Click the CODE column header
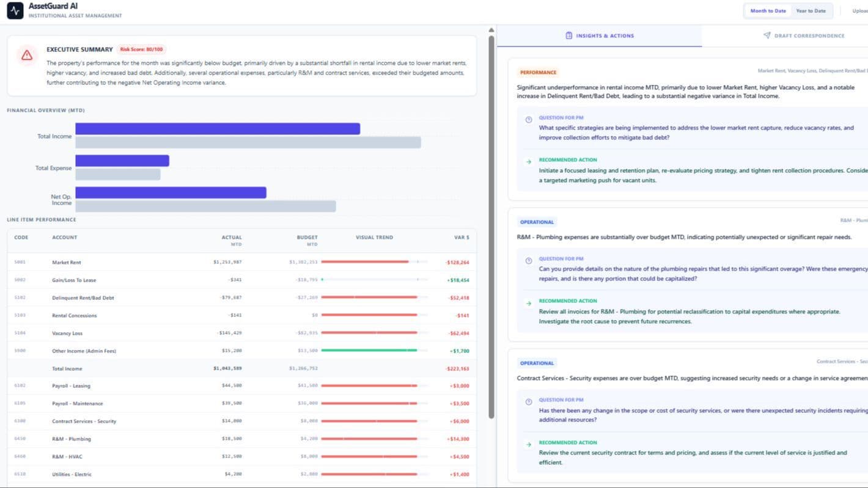Viewport: 868px width, 488px height. pos(21,238)
